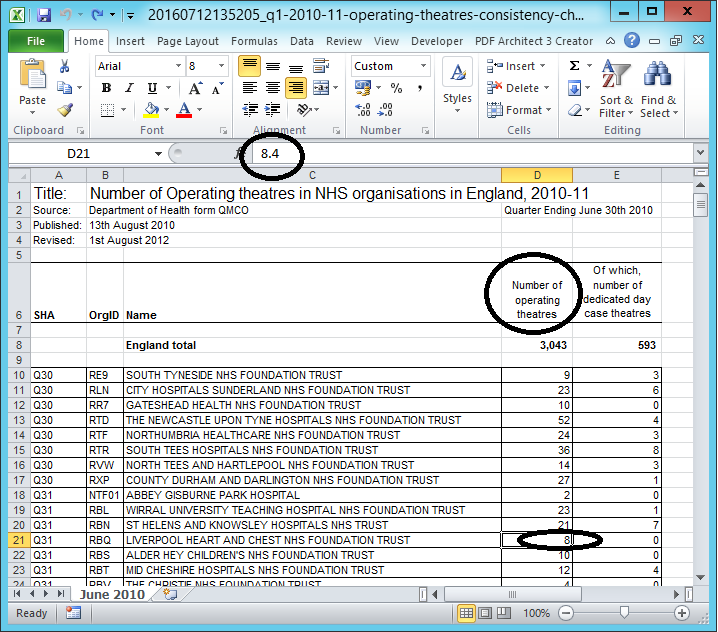Click Increase Decimal icon
Screen dimensions: 718x632
tap(363, 110)
